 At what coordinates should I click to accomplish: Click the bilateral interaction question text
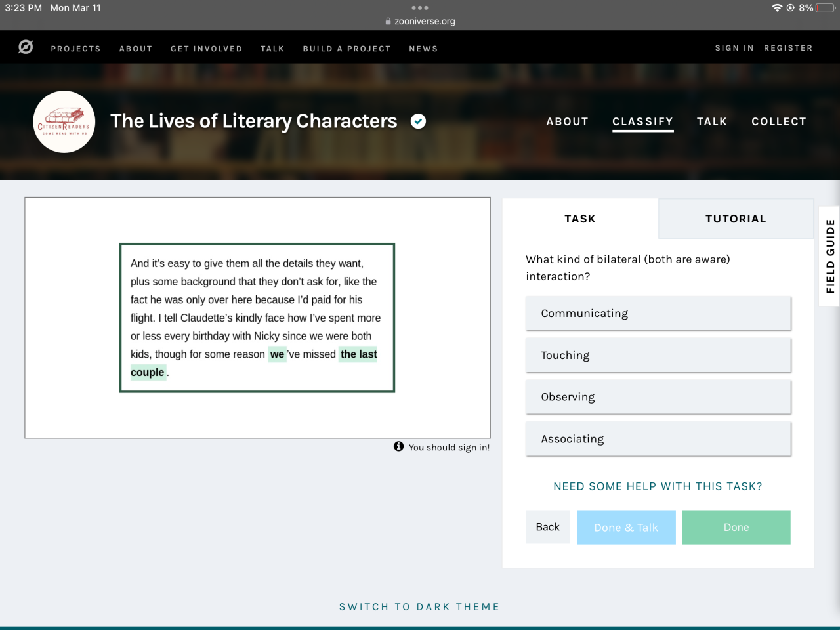(628, 268)
